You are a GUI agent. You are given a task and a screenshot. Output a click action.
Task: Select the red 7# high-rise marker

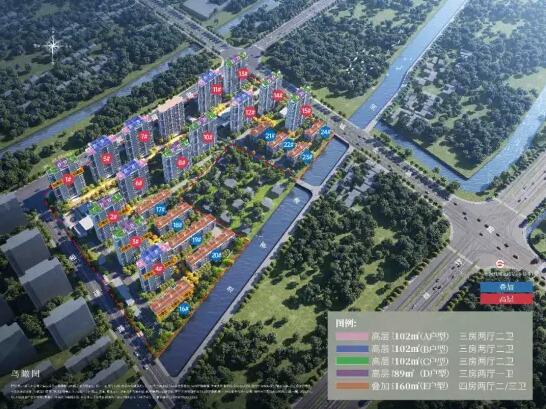pyautogui.click(x=143, y=137)
